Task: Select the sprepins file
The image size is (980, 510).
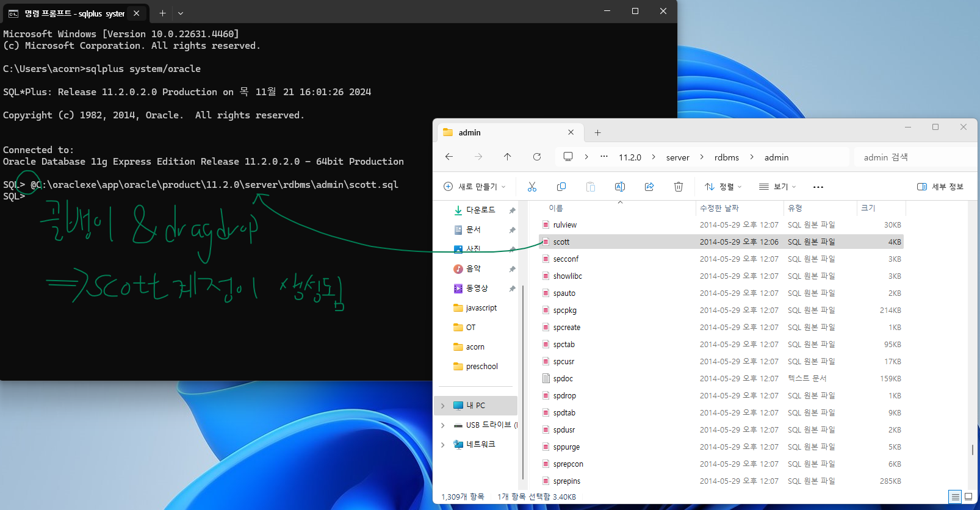Action: (721, 481)
